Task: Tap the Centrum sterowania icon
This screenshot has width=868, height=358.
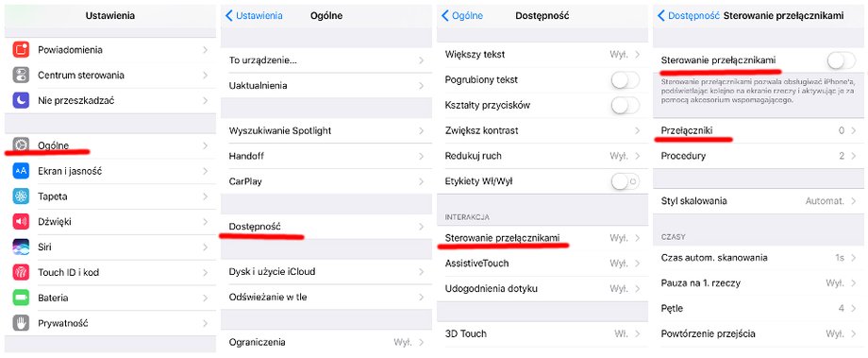Action: (x=21, y=76)
